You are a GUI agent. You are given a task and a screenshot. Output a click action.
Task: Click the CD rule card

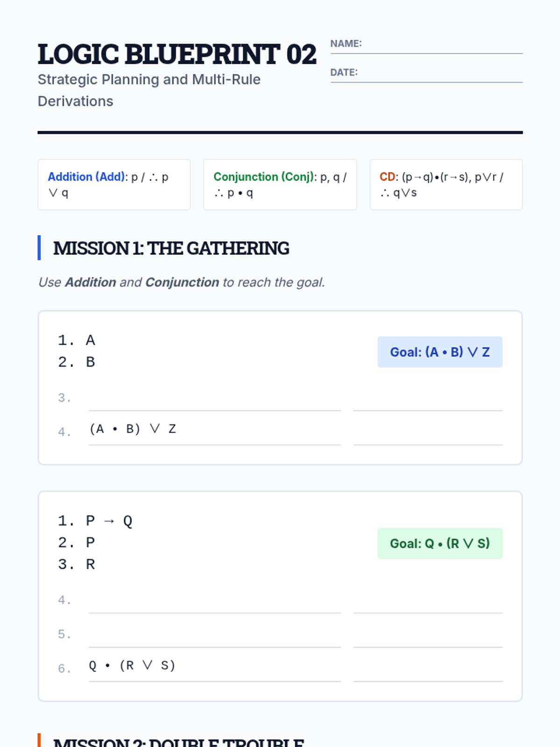click(446, 184)
